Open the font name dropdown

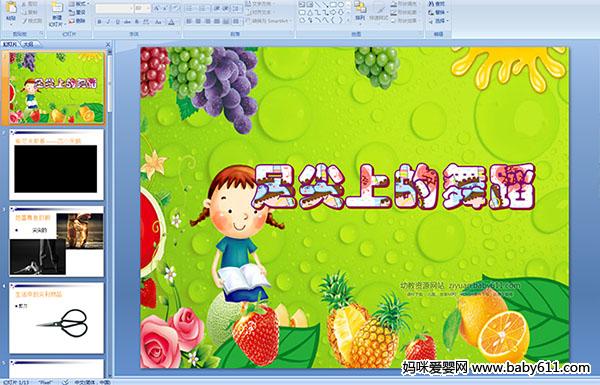click(x=131, y=8)
